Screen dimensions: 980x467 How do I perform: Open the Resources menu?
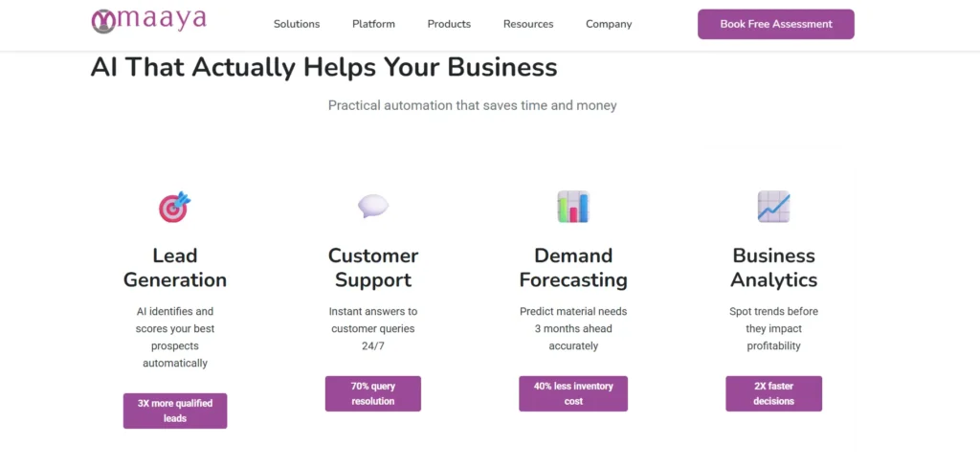pos(528,24)
